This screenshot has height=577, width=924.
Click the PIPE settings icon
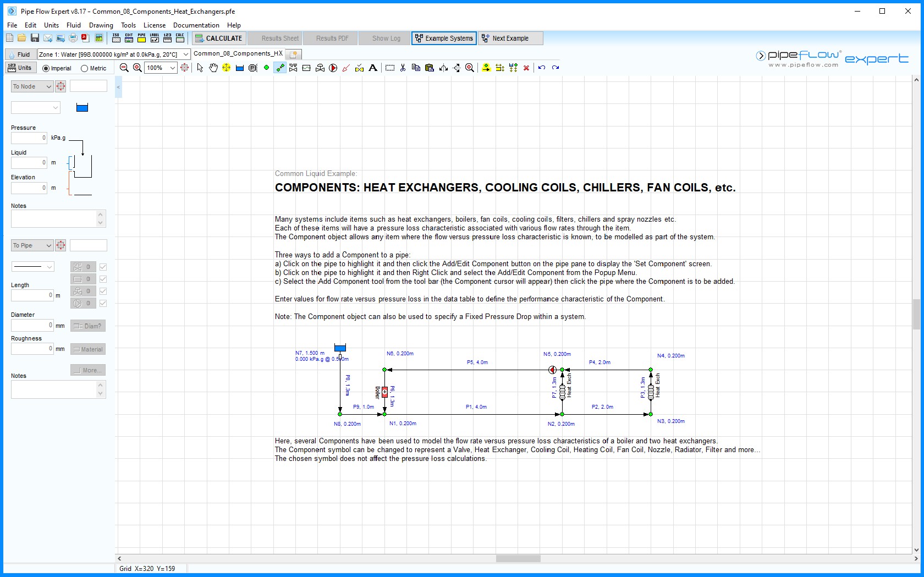pyautogui.click(x=141, y=38)
